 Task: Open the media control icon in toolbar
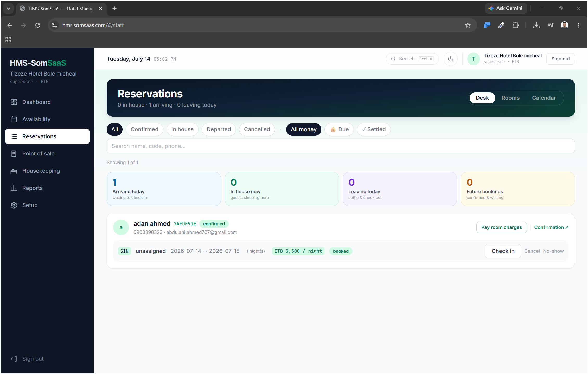click(550, 25)
